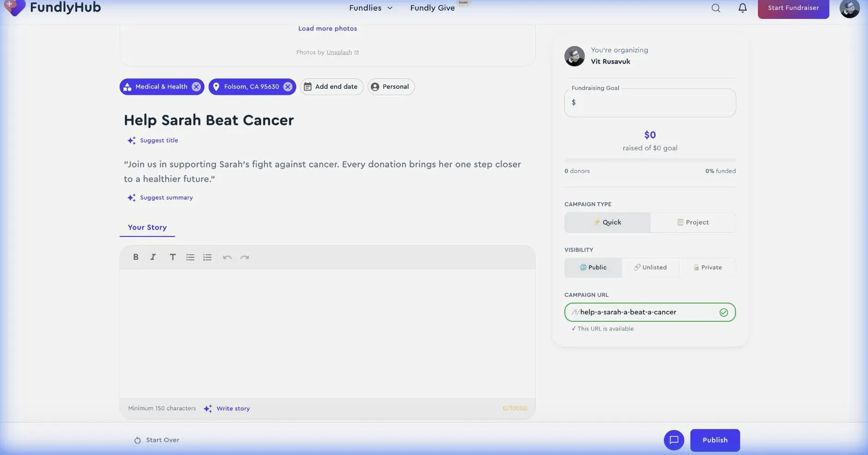Open notifications via the bell icon

742,8
